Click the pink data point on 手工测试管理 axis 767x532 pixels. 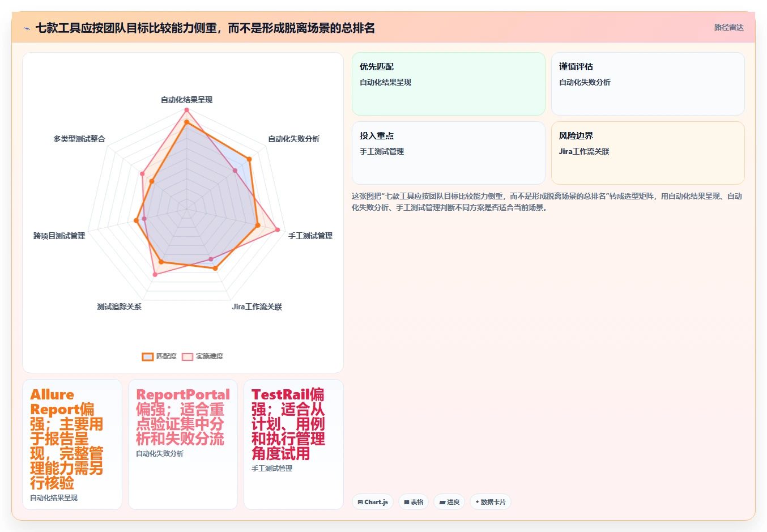click(278, 229)
